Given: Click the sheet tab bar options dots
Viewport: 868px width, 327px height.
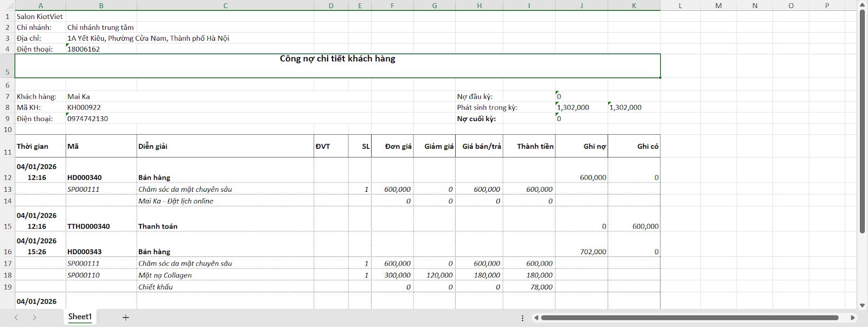Looking at the screenshot, I should (522, 318).
